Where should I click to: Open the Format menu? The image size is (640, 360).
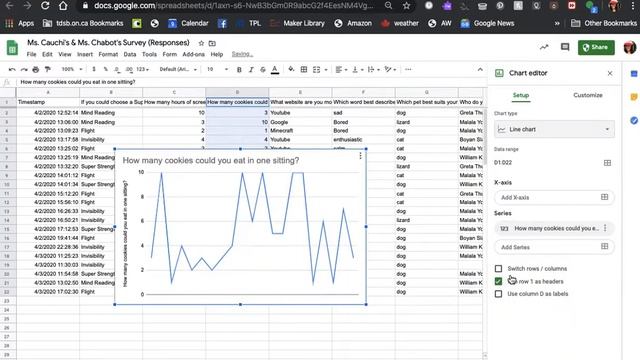pos(108,54)
